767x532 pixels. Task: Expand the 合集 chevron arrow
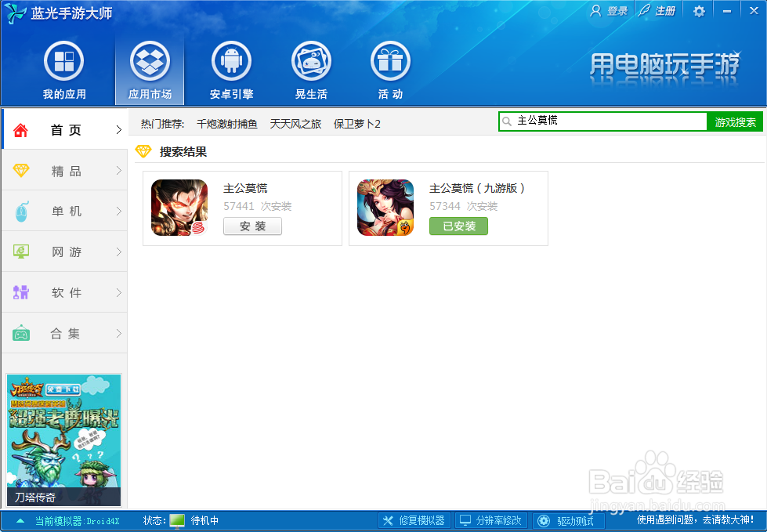pyautogui.click(x=118, y=333)
